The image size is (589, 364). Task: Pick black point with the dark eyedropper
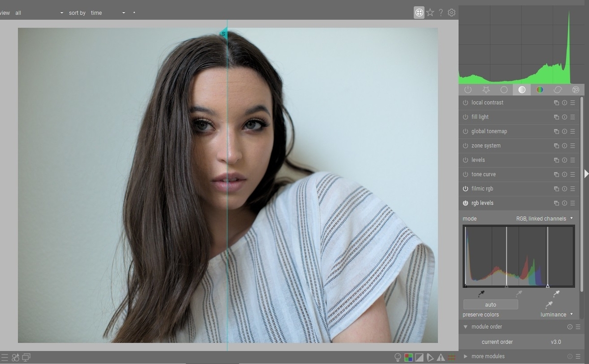[x=481, y=293]
